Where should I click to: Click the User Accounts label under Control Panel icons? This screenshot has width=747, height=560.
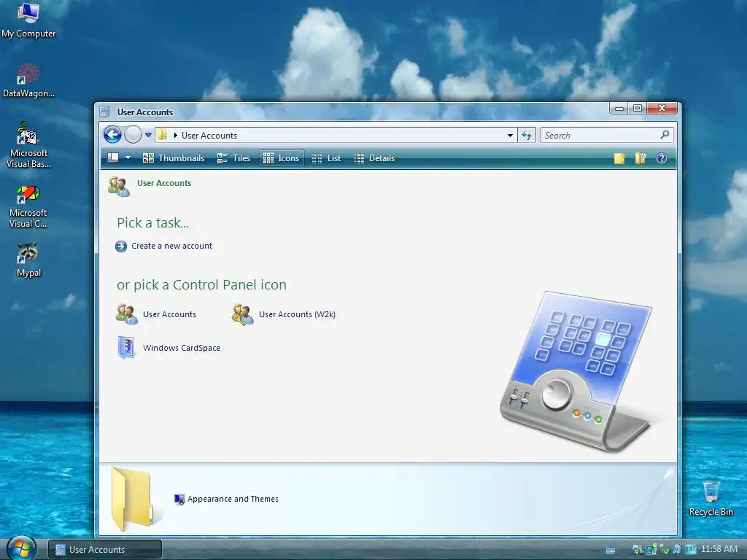click(x=169, y=314)
